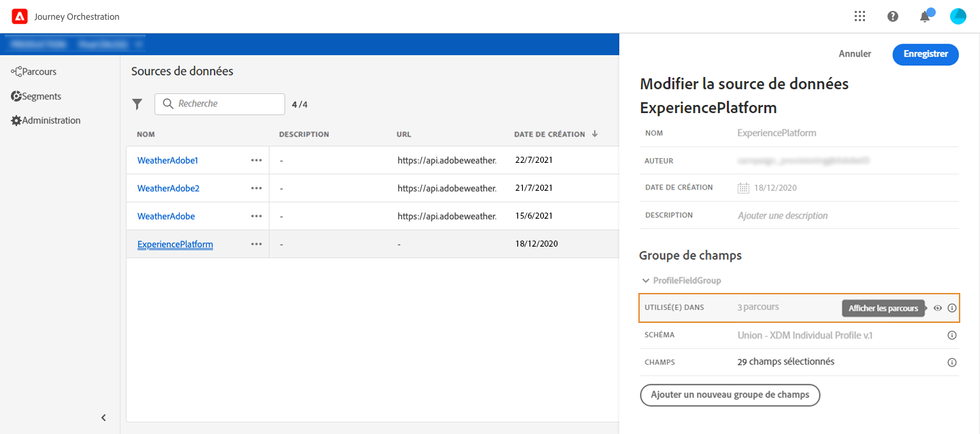Click the URL column header

pyautogui.click(x=404, y=134)
